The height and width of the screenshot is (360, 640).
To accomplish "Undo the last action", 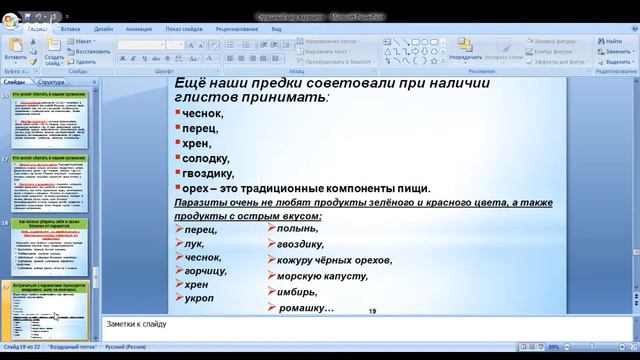I will [38, 17].
